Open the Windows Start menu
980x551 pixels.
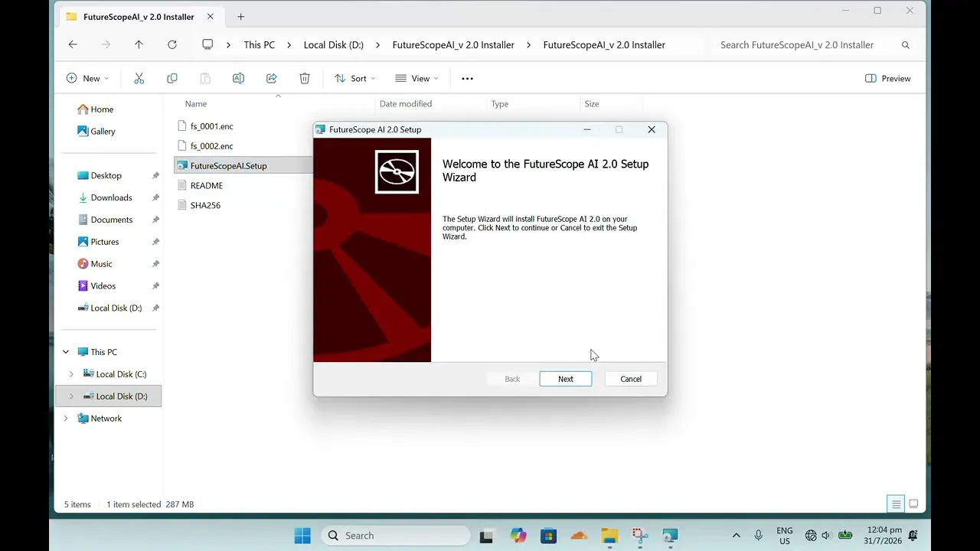pos(302,536)
